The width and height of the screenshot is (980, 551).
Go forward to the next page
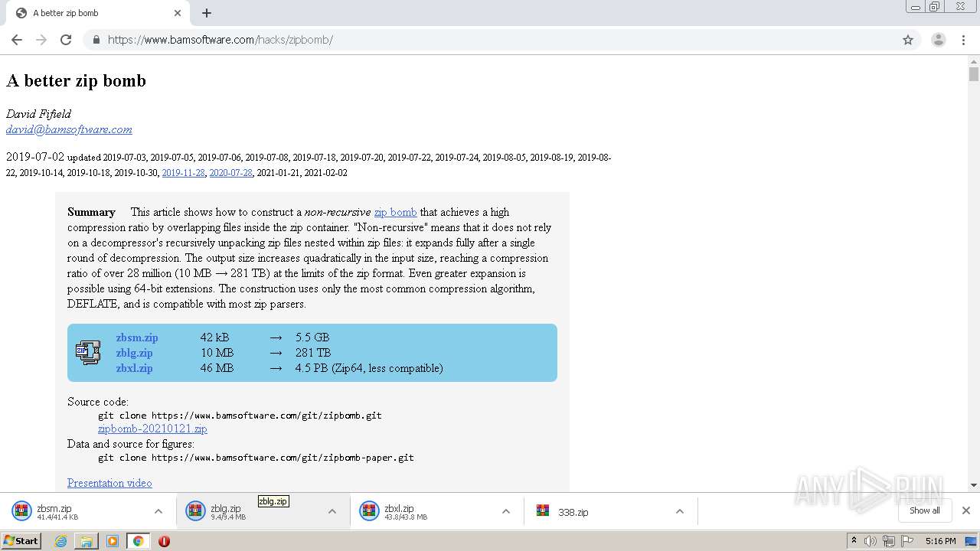click(41, 40)
